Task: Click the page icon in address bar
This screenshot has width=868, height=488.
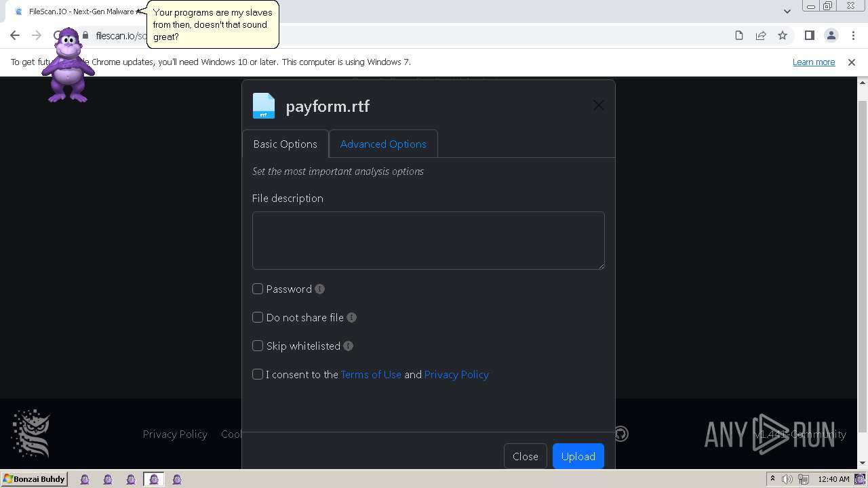Action: 739,35
